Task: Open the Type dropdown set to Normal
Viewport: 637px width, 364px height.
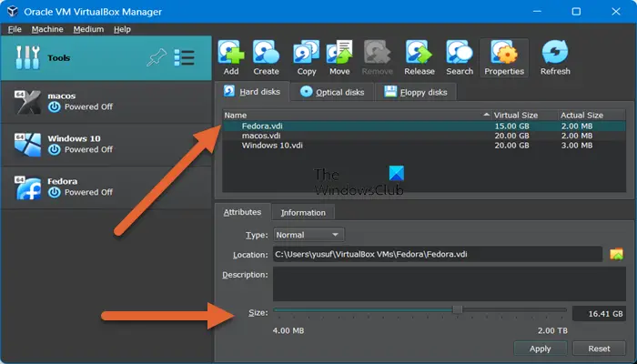Action: pyautogui.click(x=308, y=235)
